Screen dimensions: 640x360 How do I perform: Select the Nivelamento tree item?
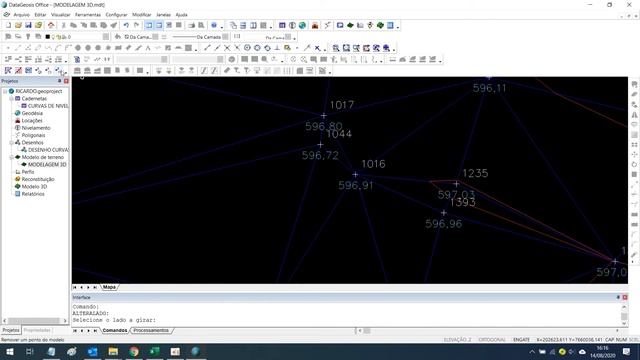[36, 128]
